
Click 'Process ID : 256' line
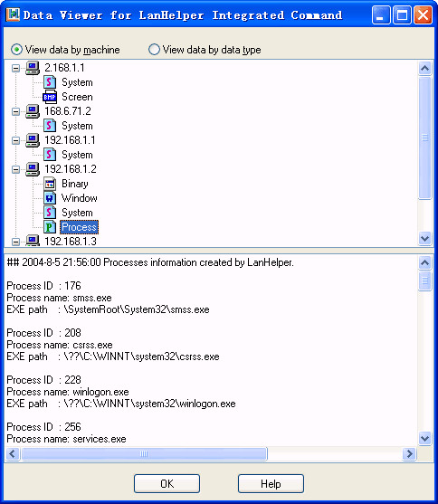pyautogui.click(x=43, y=427)
